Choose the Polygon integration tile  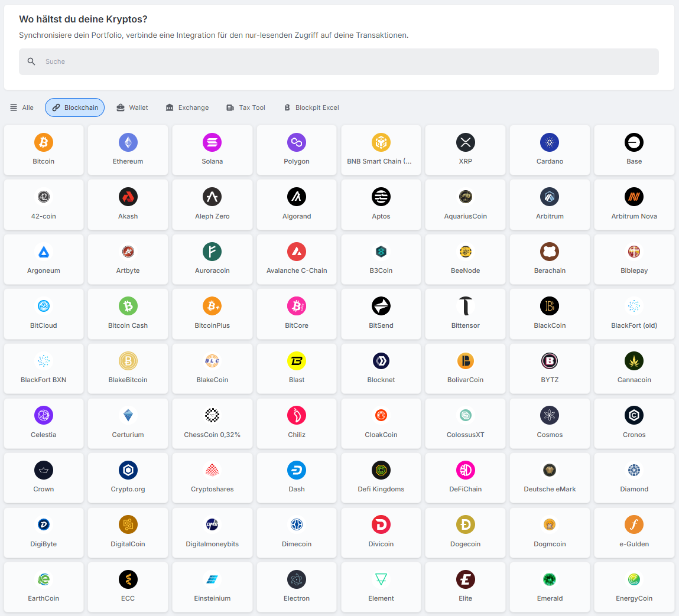click(x=297, y=150)
